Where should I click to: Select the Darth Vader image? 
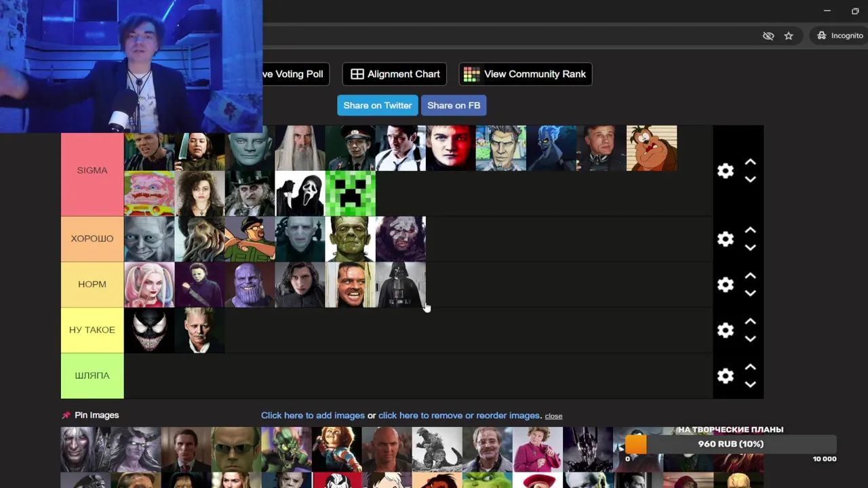(401, 285)
